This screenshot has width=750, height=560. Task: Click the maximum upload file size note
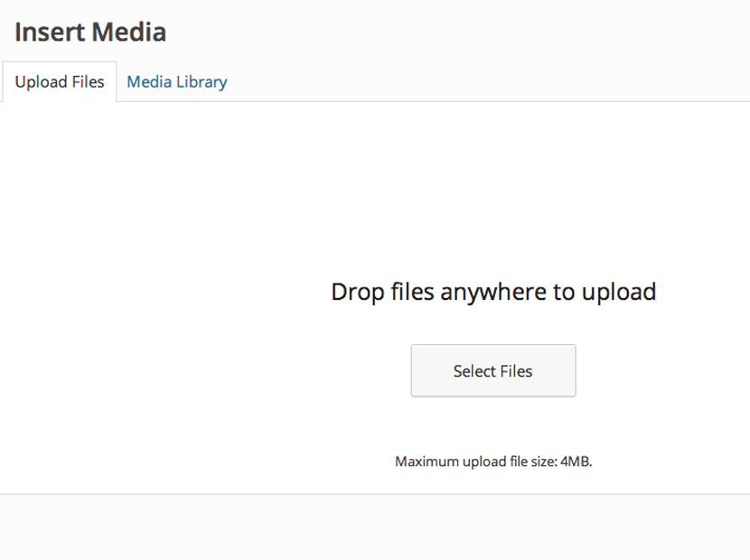coord(493,462)
